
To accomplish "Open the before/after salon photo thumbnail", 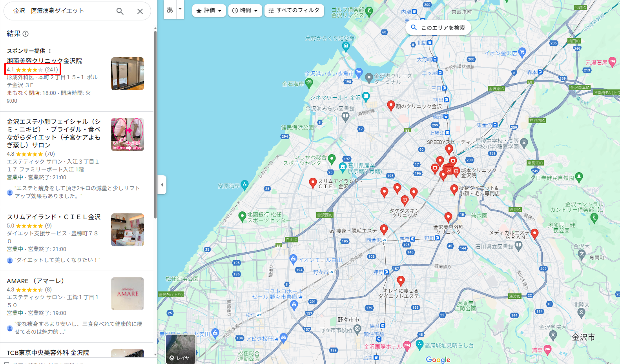I will pos(128,135).
